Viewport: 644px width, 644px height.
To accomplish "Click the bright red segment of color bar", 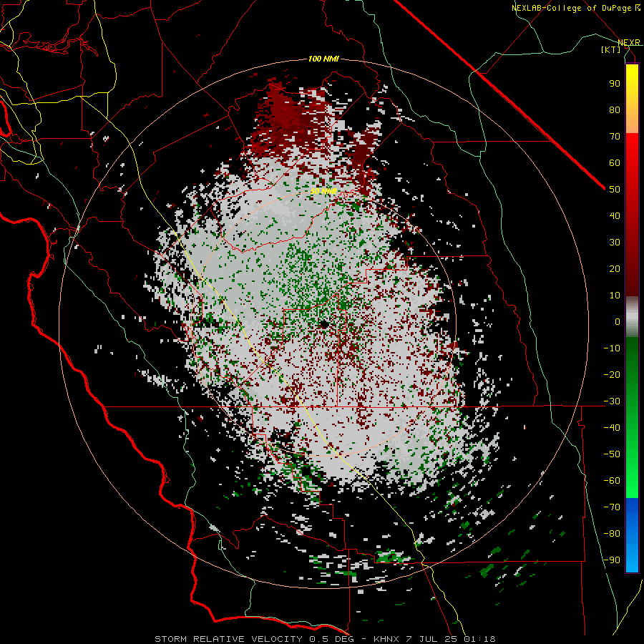I will tap(632, 150).
